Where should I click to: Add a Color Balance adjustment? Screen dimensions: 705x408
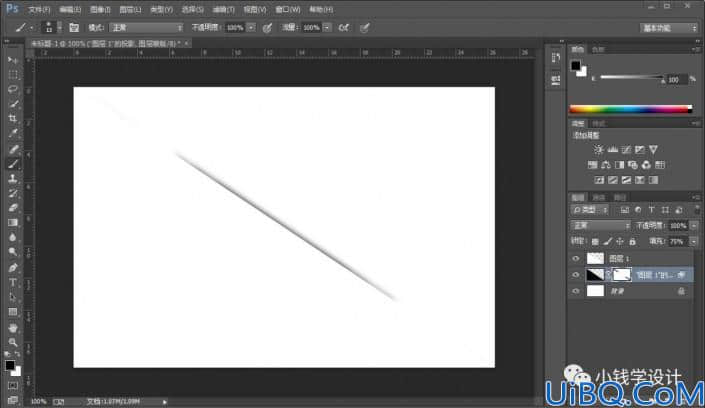tap(606, 165)
